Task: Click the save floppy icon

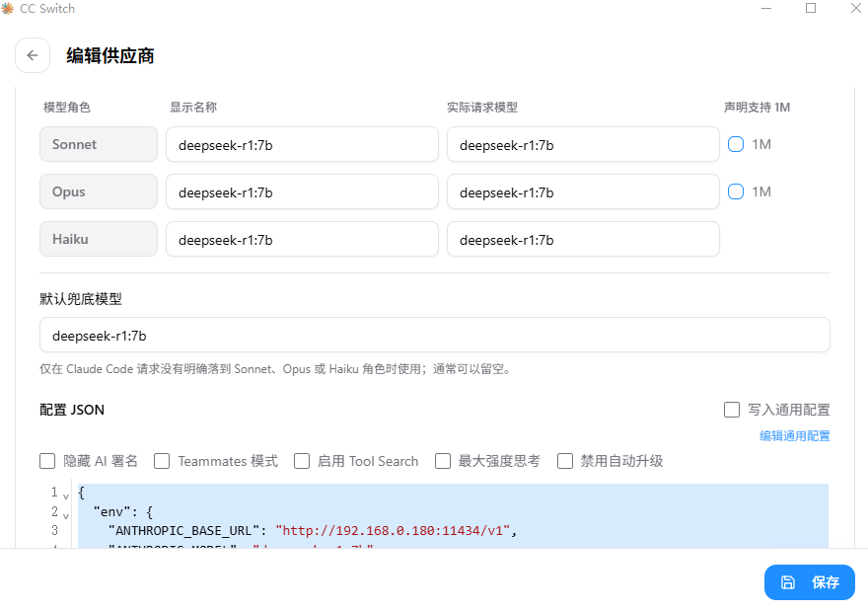Action: coord(788,582)
